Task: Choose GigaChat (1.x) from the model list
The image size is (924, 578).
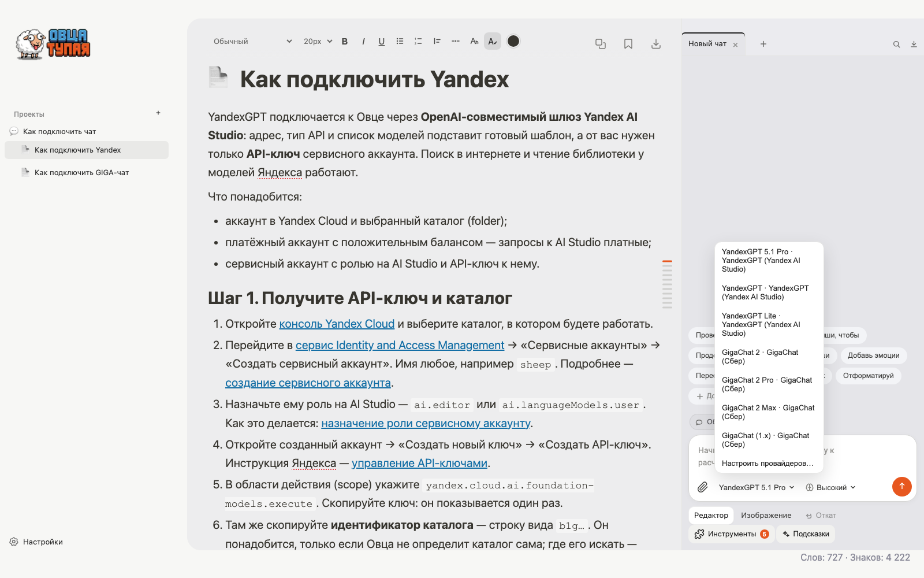Action: (769, 440)
